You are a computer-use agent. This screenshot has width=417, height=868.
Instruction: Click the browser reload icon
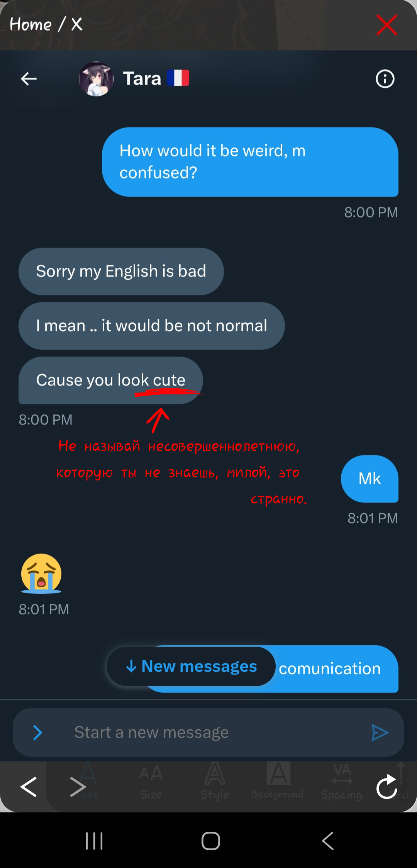tap(386, 786)
